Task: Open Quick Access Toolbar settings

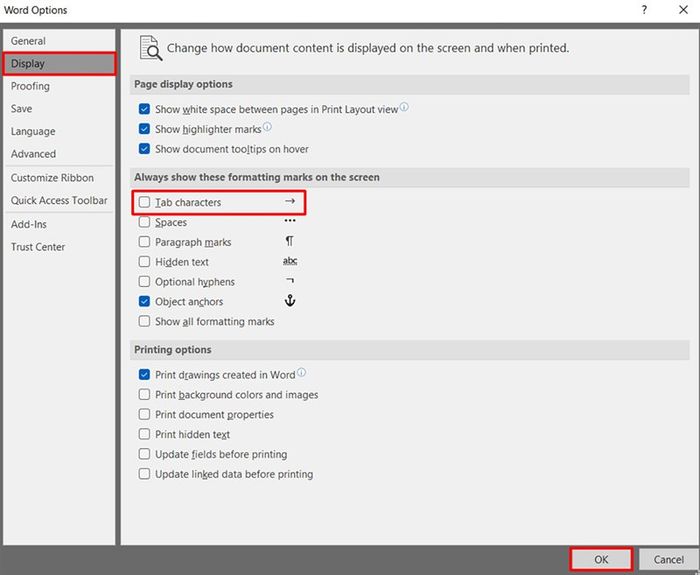Action: coord(59,200)
